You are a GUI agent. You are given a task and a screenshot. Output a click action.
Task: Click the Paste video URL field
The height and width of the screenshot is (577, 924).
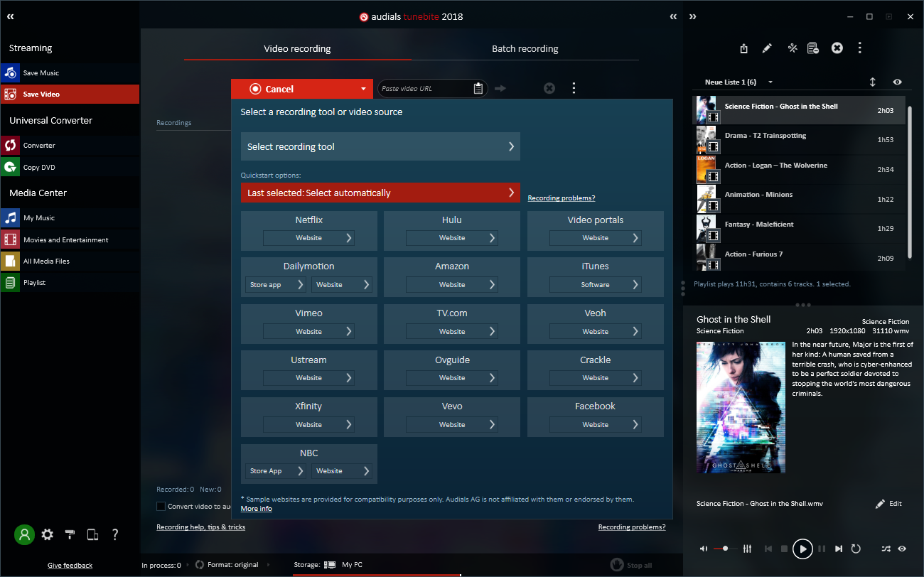[425, 89]
